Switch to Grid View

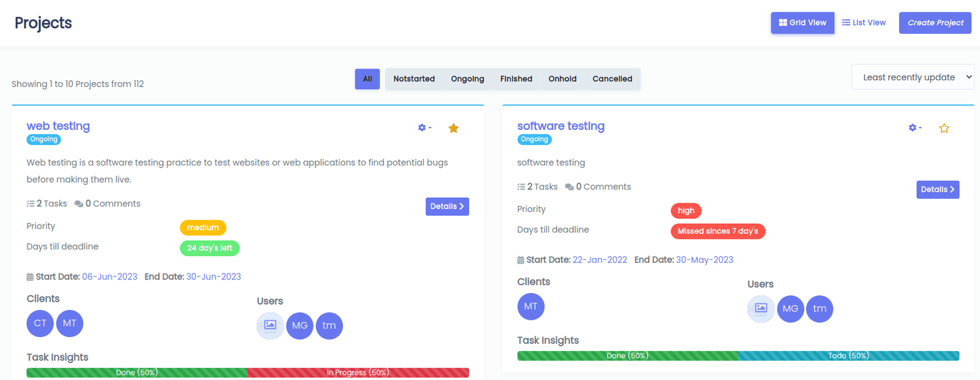point(802,23)
